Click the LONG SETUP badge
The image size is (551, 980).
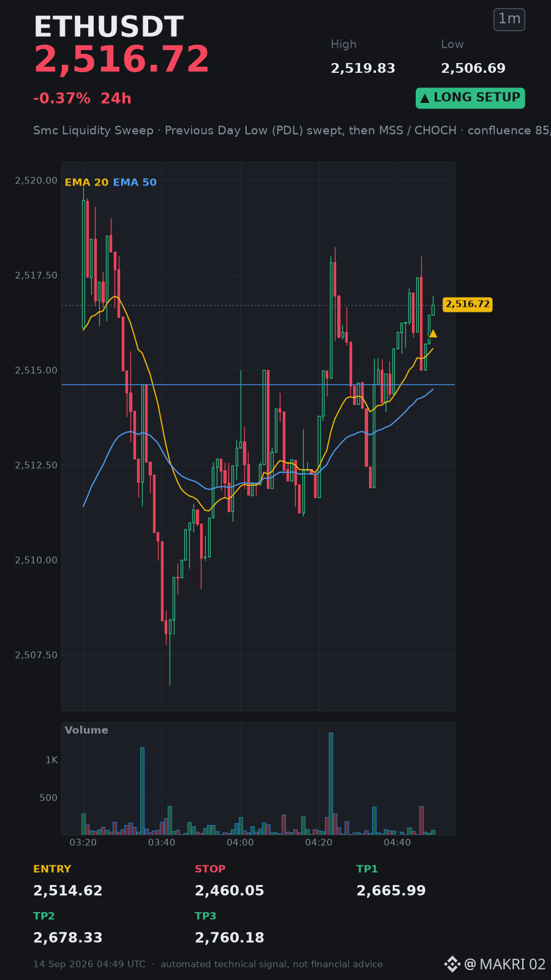click(x=470, y=98)
